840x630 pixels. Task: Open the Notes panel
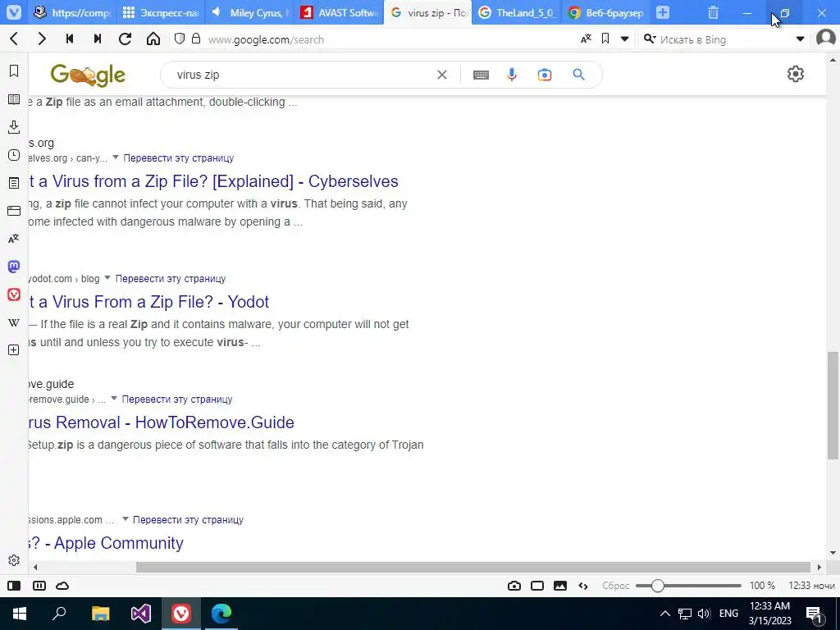click(x=14, y=183)
